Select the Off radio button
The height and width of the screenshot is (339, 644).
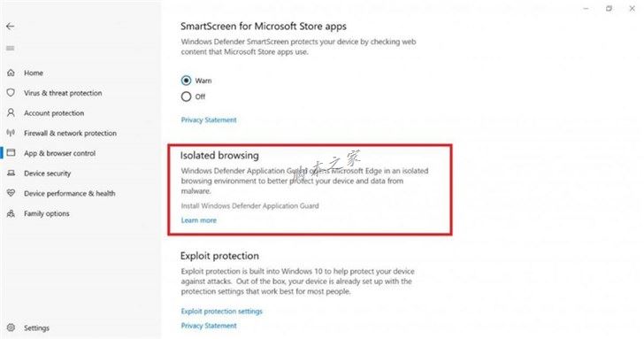pyautogui.click(x=186, y=96)
